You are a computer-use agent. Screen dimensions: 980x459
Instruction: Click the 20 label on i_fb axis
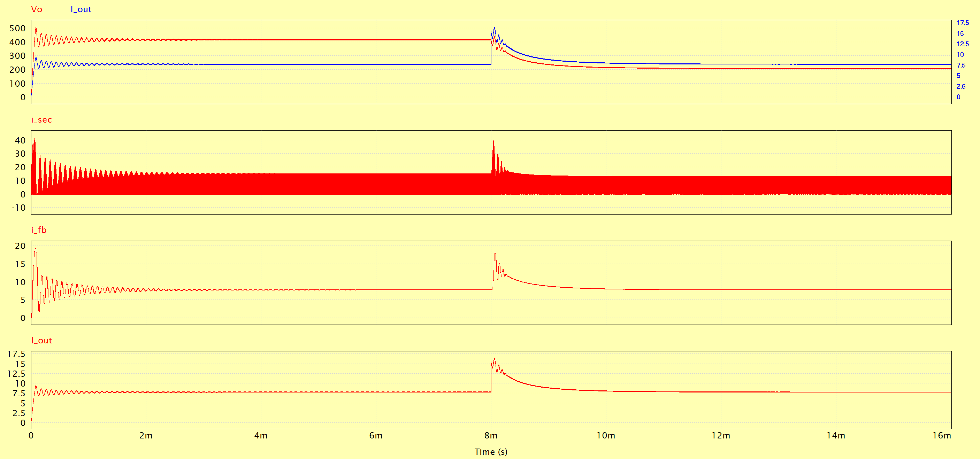[20, 246]
